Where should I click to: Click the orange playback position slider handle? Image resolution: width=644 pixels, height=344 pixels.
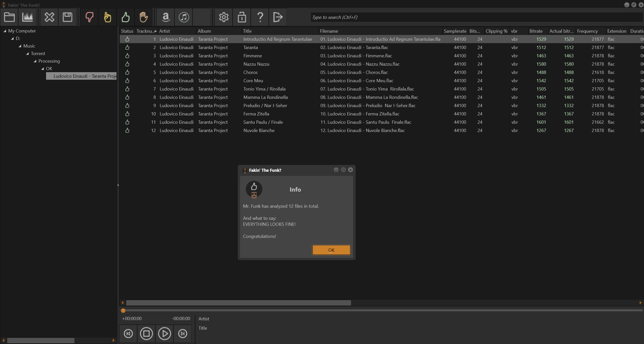click(x=123, y=311)
